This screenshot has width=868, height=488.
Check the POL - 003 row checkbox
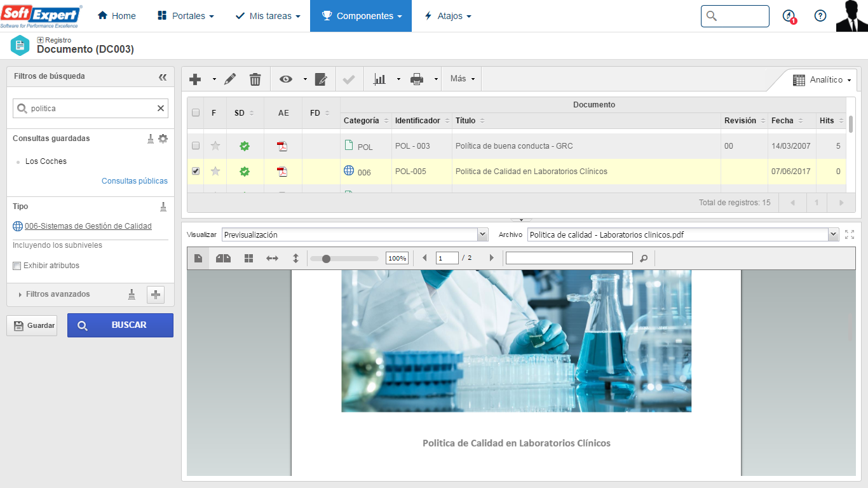pos(196,146)
